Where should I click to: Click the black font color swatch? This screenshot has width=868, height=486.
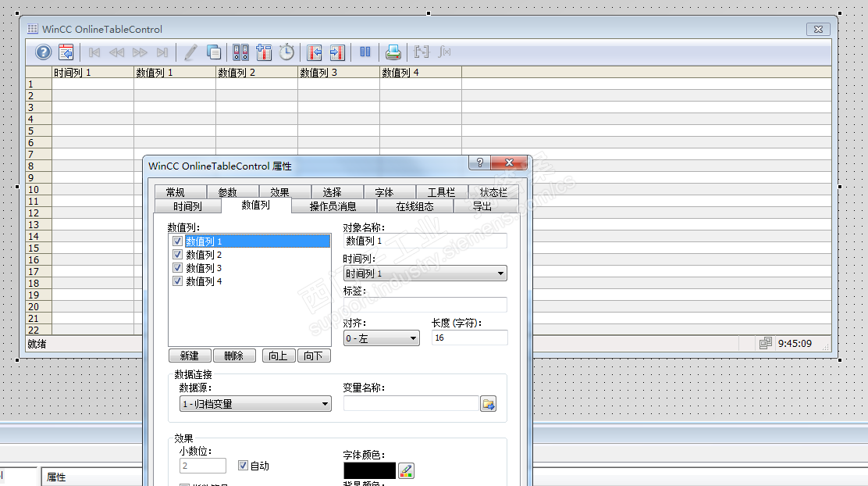[370, 470]
